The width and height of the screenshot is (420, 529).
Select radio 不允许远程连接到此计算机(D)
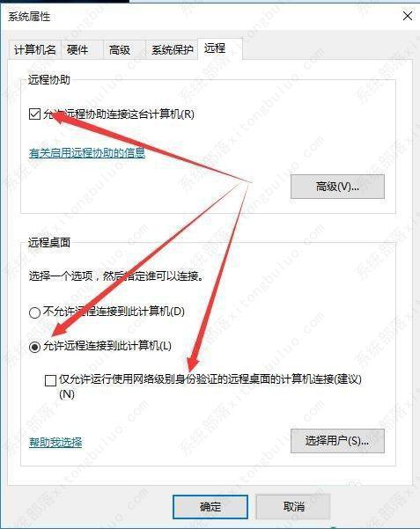[x=34, y=312]
